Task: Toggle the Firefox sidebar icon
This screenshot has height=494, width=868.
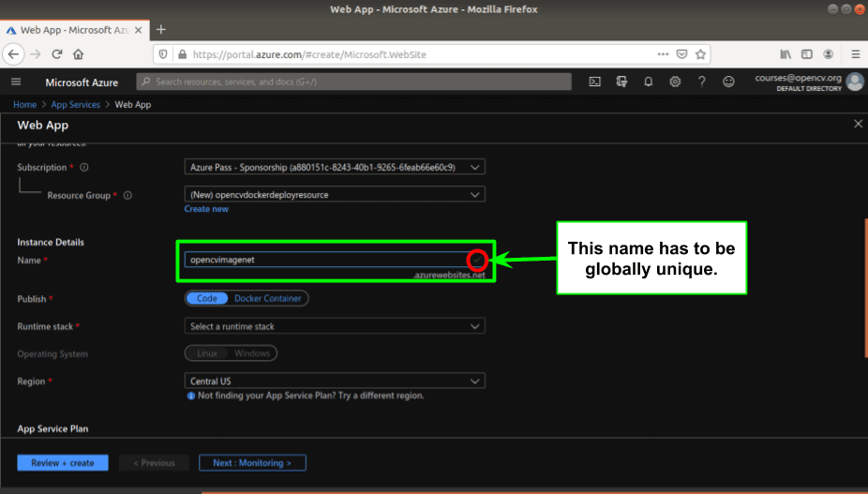Action: [806, 54]
